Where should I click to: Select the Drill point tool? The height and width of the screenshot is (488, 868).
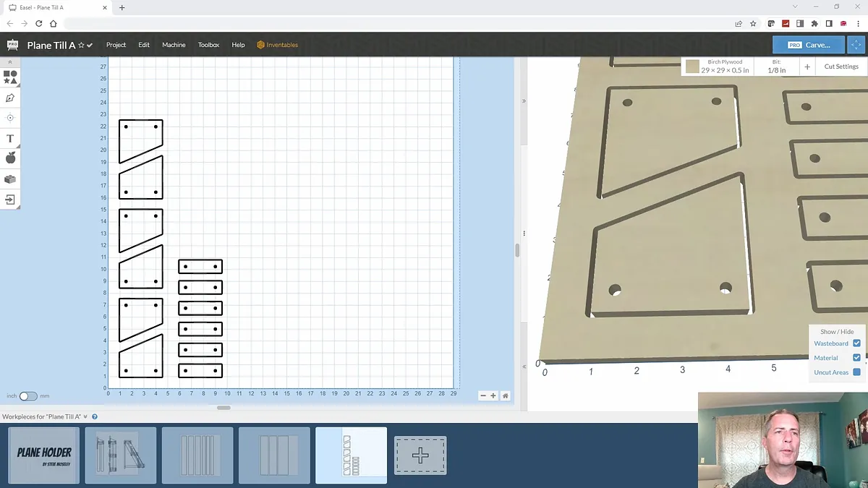(x=10, y=118)
